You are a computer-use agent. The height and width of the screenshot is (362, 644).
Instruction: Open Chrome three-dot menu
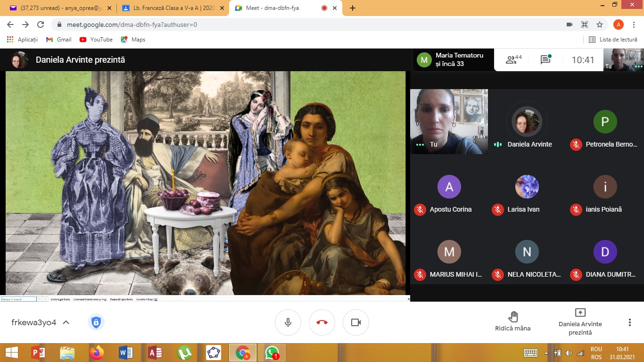(x=635, y=25)
